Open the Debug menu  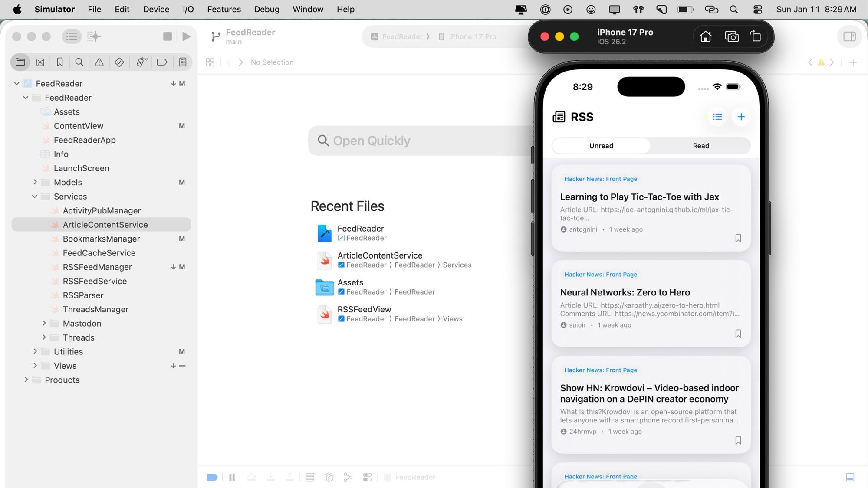266,9
